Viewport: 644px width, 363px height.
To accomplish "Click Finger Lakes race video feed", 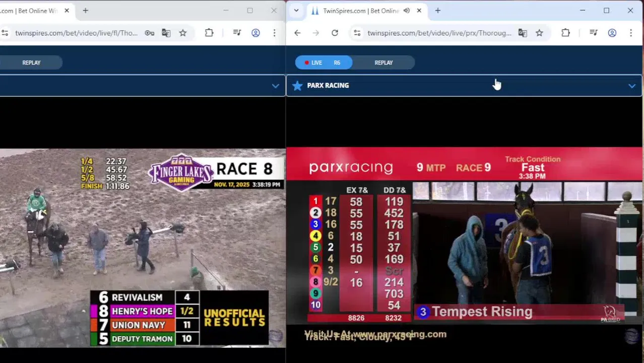I will (x=143, y=247).
